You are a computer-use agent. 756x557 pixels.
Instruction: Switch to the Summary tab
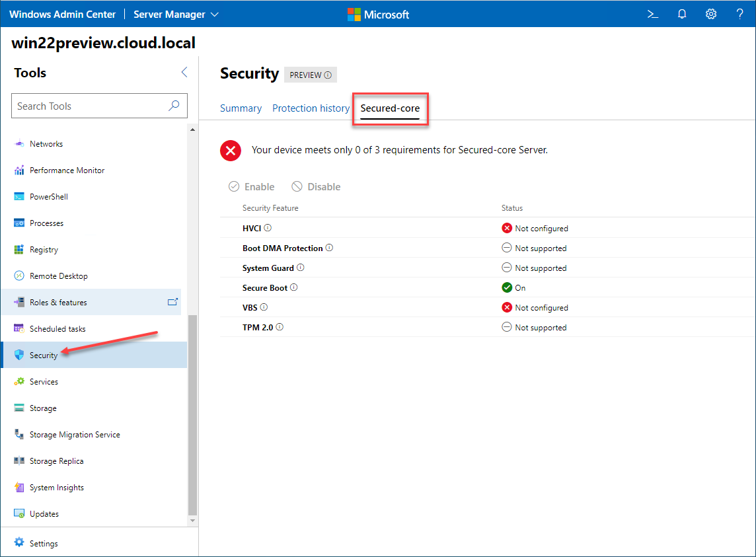(x=241, y=108)
